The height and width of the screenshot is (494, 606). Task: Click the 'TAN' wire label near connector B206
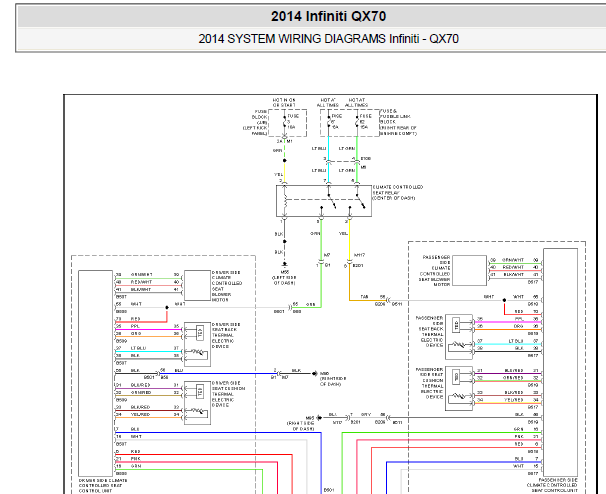point(364,297)
